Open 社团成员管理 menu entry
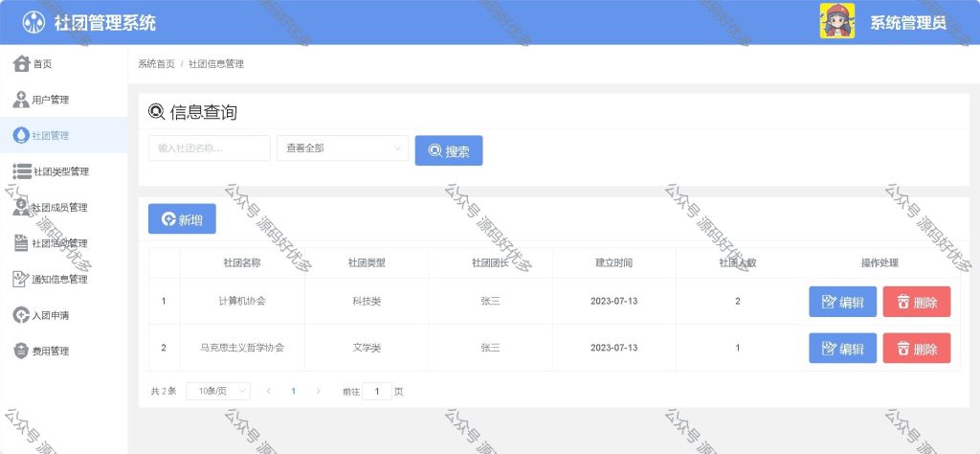Viewport: 980px width, 454px height. (64, 207)
